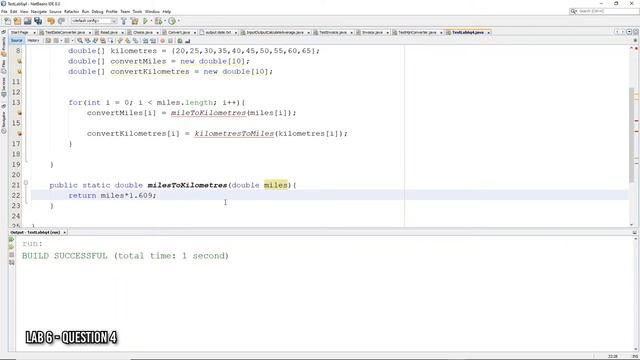Image resolution: width=640 pixels, height=360 pixels.
Task: Close the TestLab6q4.java tab
Action: point(489,32)
